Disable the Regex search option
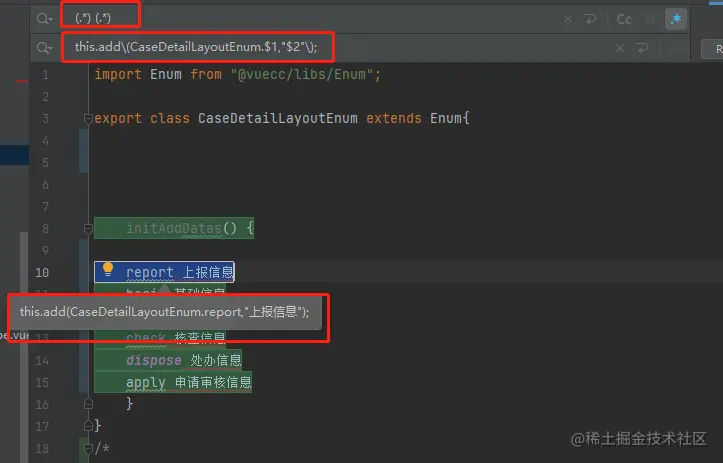 pyautogui.click(x=676, y=19)
